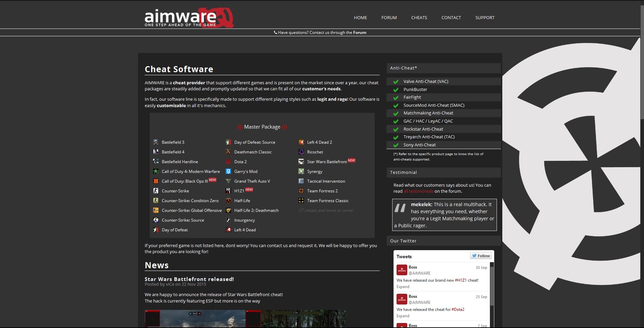Open the right Star Wars Battlefront screenshot
Image resolution: width=644 pixels, height=328 pixels.
pyautogui.click(x=296, y=319)
